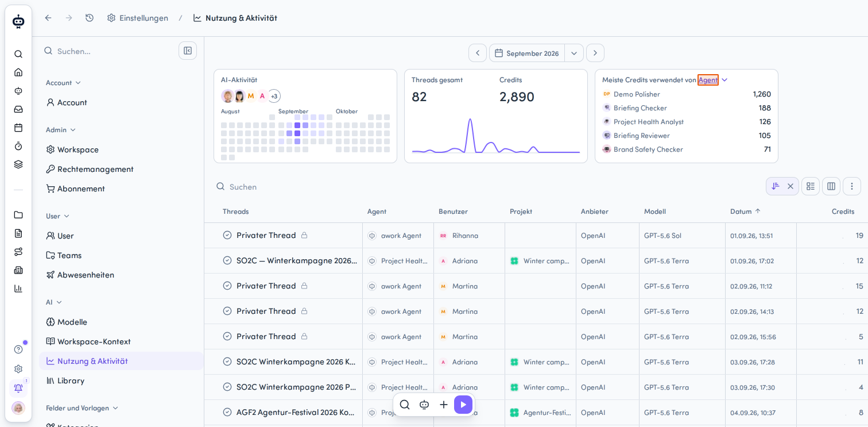This screenshot has height=427, width=868.
Task: Remove the active sort with the X
Action: [x=790, y=186]
